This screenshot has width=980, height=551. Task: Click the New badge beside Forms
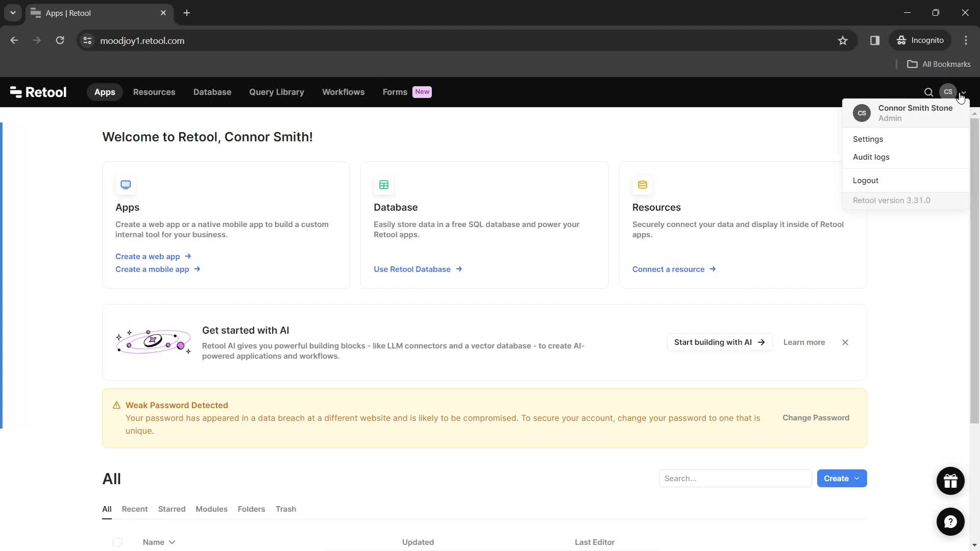(422, 92)
